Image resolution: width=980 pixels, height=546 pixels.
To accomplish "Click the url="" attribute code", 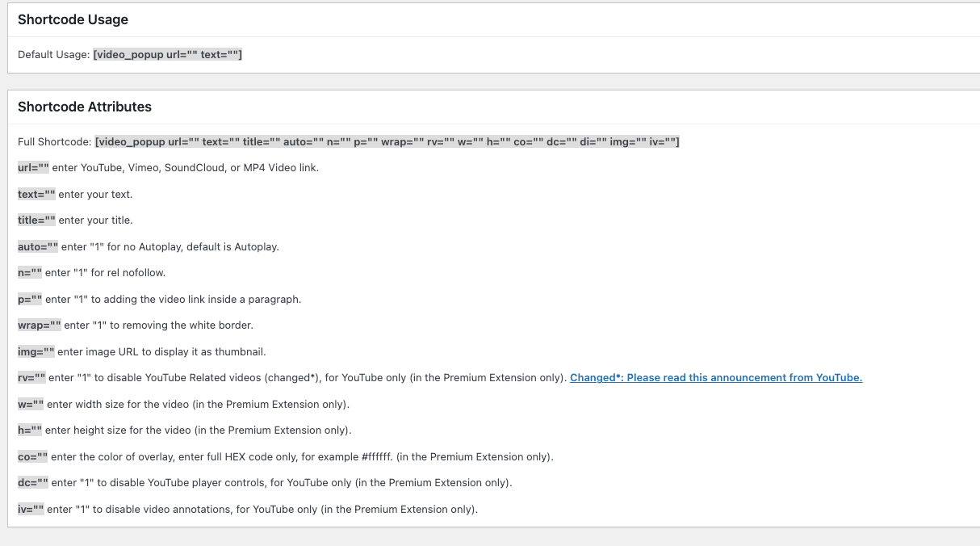I will (x=33, y=167).
